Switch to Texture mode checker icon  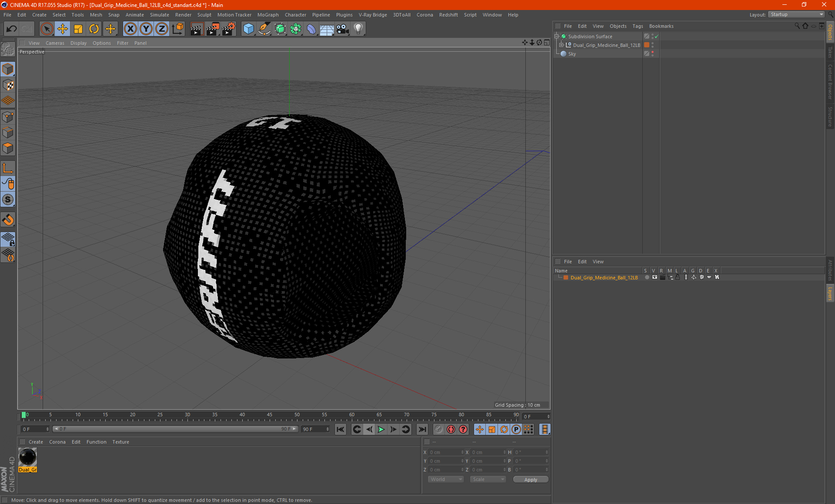(8, 85)
